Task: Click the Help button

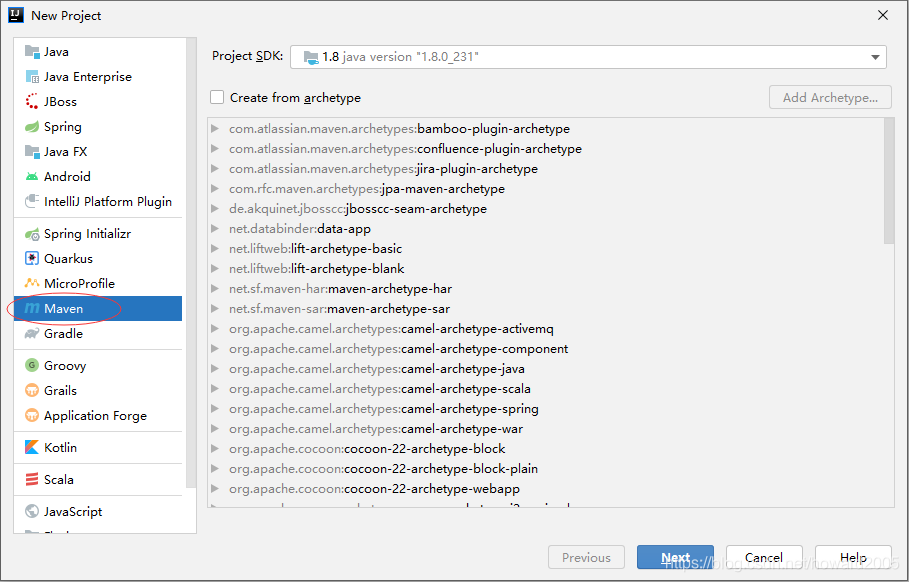Action: click(x=853, y=557)
